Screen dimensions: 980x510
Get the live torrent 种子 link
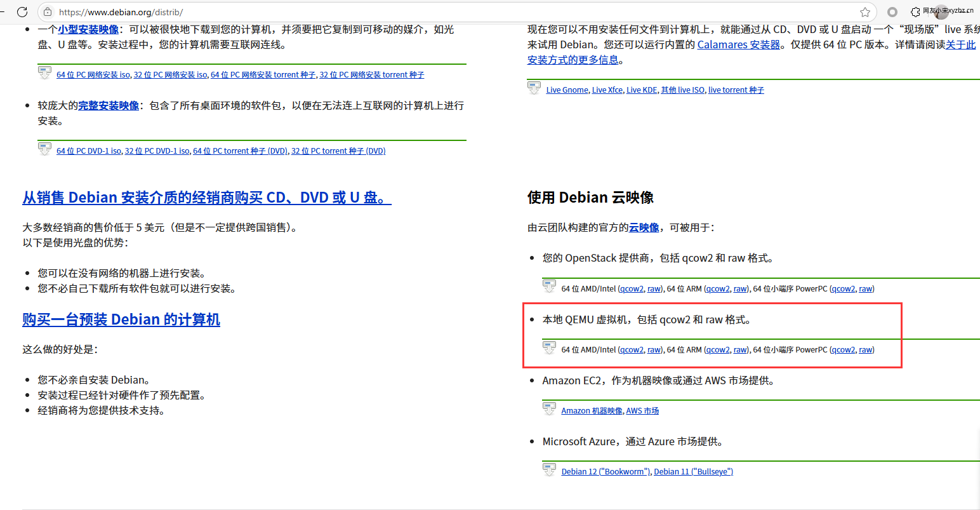point(736,90)
